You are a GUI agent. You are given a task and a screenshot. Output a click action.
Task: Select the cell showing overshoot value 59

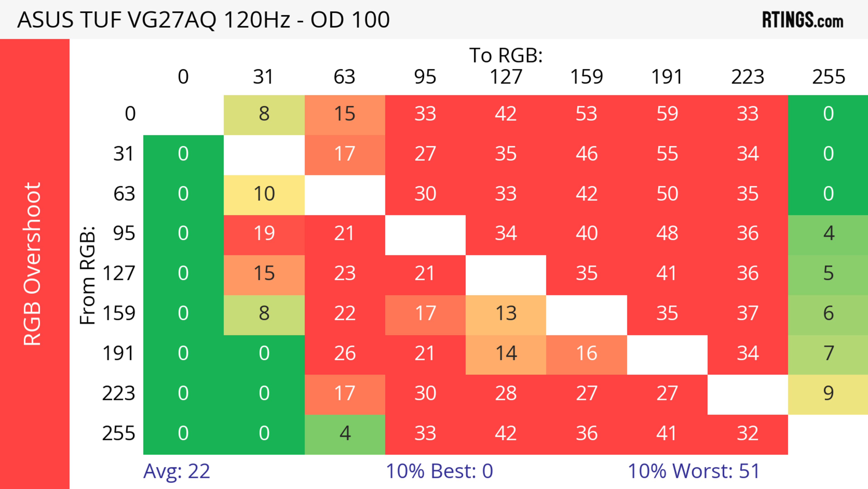667,114
